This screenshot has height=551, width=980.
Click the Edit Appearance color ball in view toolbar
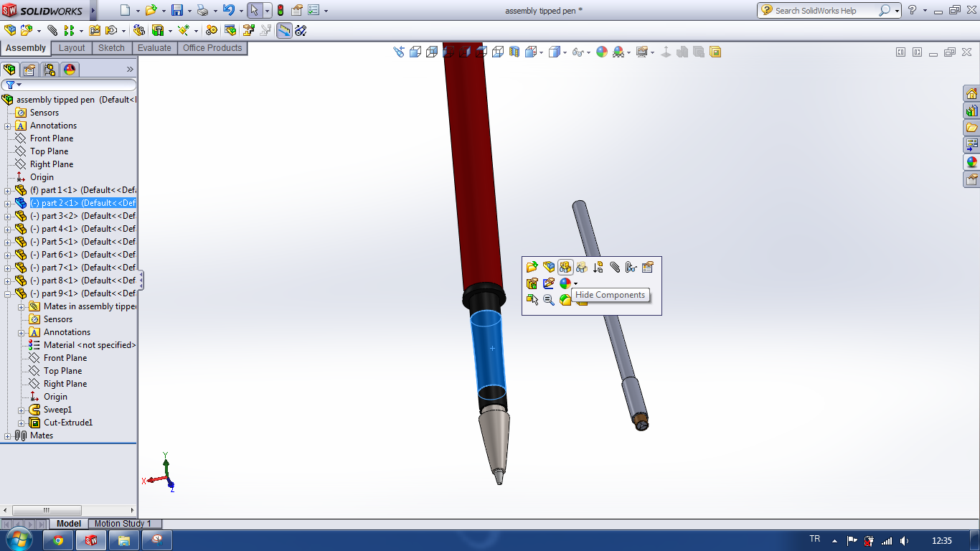(602, 52)
